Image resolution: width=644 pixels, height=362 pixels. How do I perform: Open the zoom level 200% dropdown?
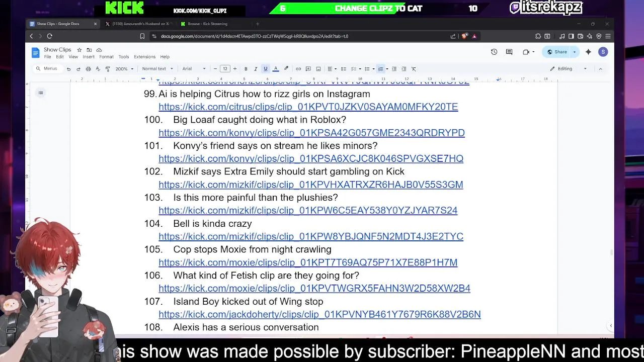124,69
